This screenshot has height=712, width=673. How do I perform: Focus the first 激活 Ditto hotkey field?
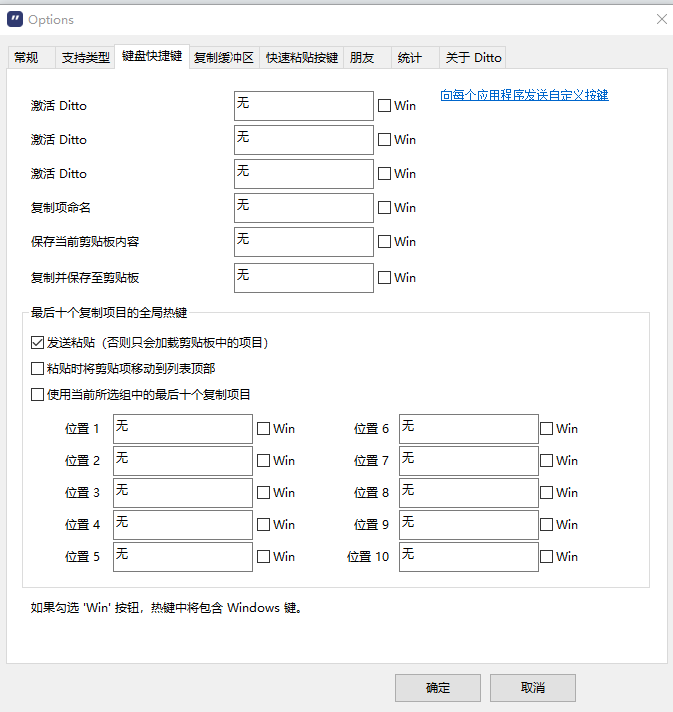coord(304,106)
